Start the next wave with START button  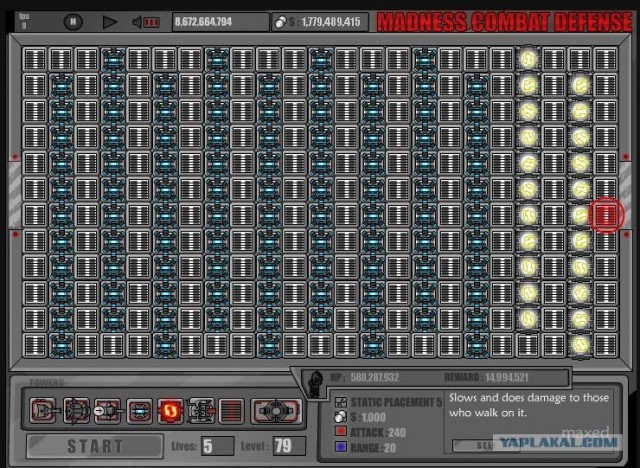(x=95, y=446)
